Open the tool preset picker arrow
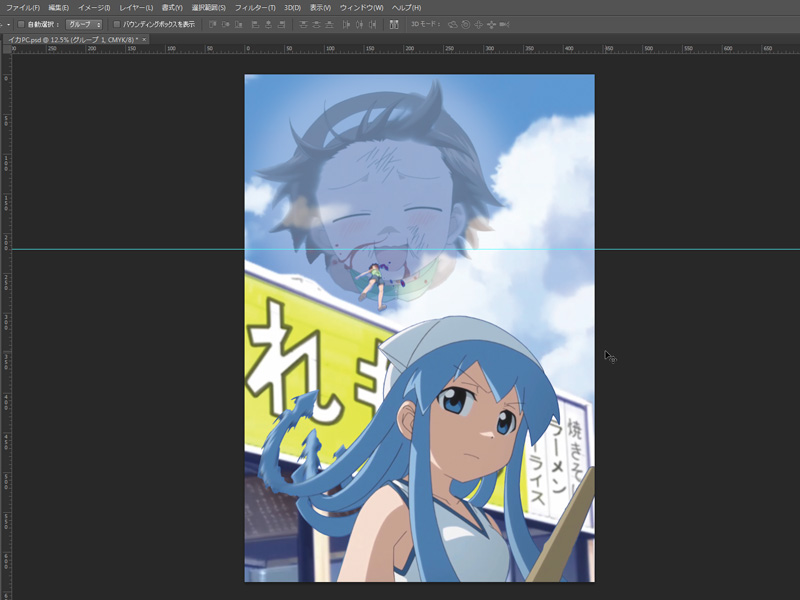The height and width of the screenshot is (600, 800). tap(9, 24)
